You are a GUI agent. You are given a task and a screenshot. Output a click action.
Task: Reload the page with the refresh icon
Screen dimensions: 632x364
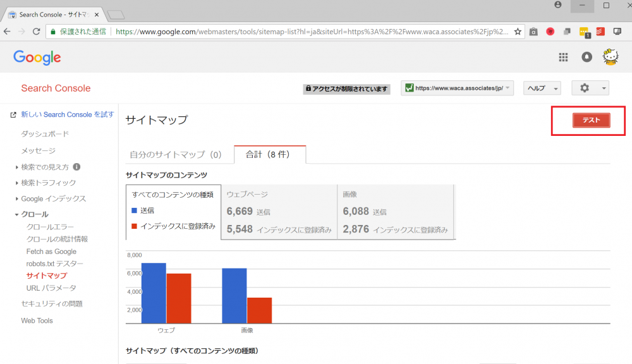pos(36,32)
